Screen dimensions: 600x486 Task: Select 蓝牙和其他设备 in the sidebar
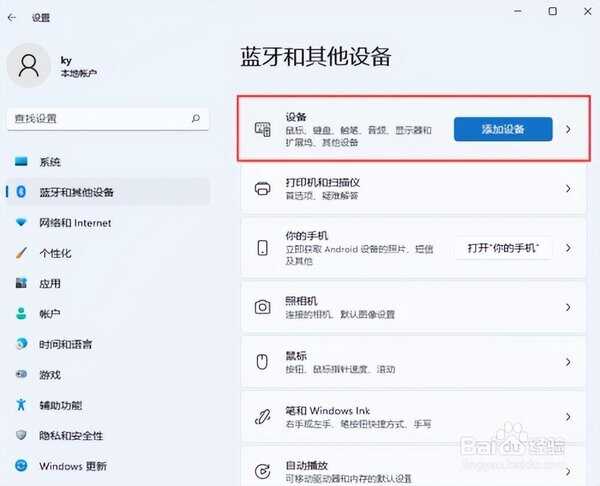[108, 192]
